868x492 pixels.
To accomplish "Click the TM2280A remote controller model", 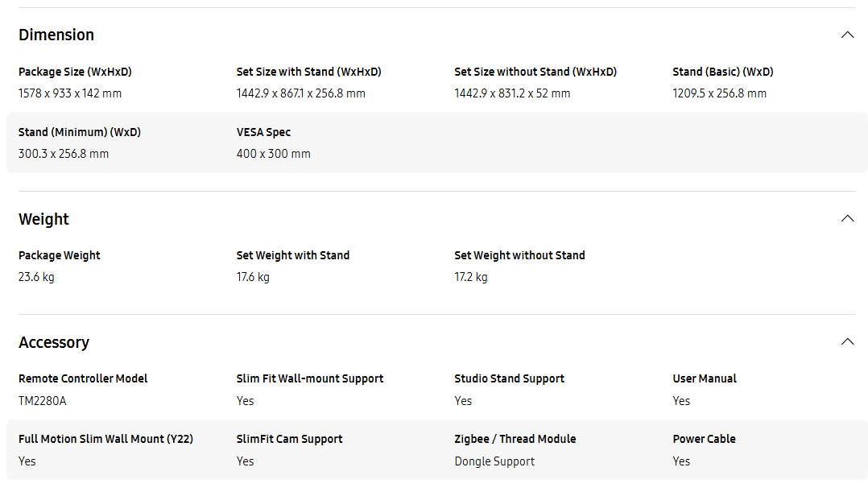I will tap(42, 401).
